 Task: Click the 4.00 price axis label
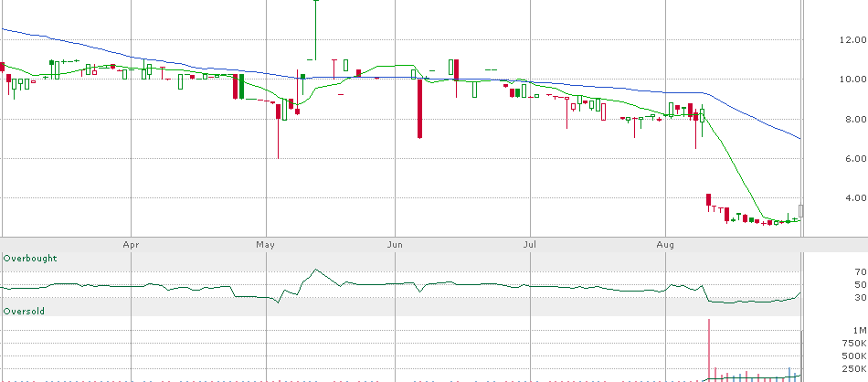[854, 197]
